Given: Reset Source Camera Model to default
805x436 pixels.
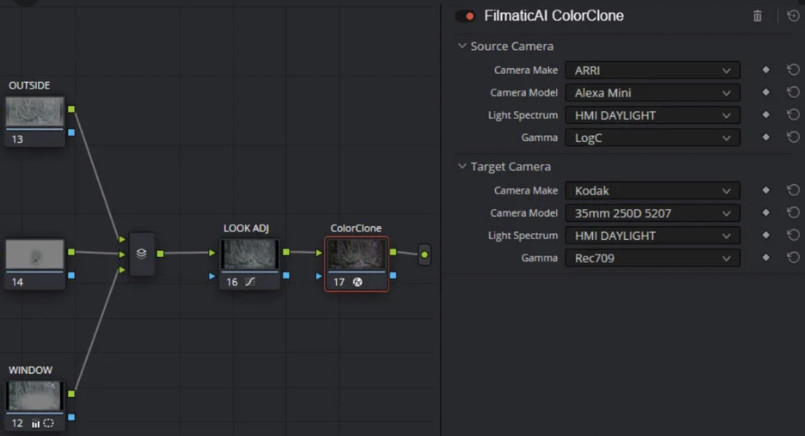Looking at the screenshot, I should (x=793, y=92).
